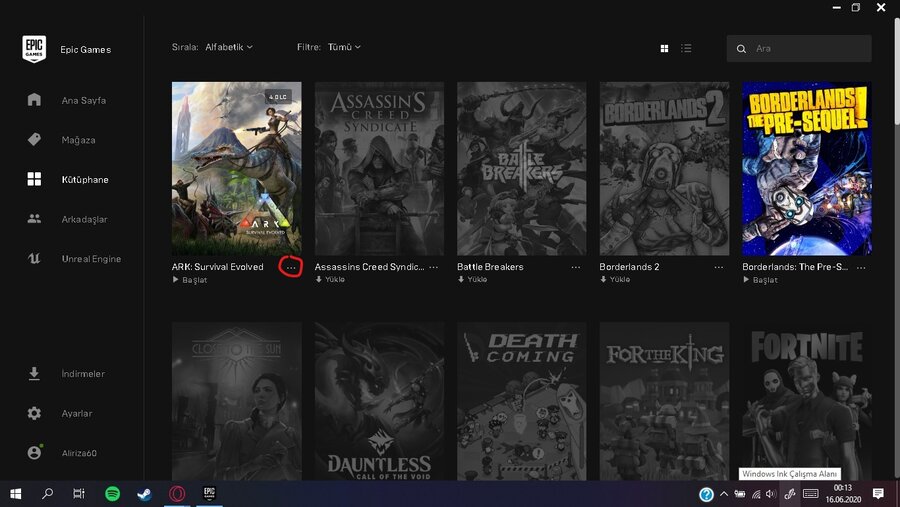View İndirmeler downloads page
Image resolution: width=900 pixels, height=507 pixels.
(82, 374)
